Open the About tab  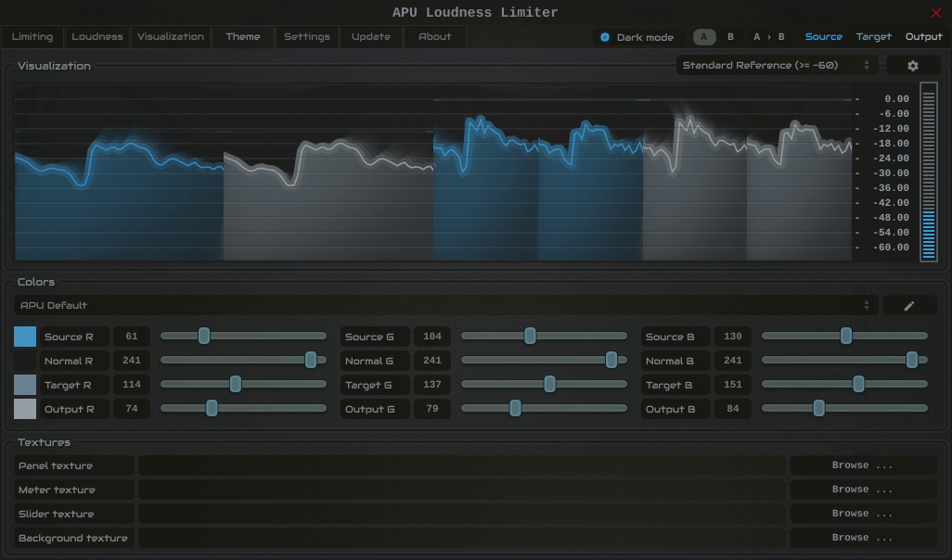tap(435, 37)
